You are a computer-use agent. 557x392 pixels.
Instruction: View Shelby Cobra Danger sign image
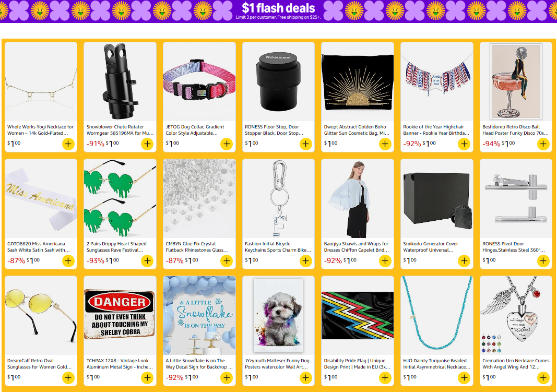(x=120, y=316)
